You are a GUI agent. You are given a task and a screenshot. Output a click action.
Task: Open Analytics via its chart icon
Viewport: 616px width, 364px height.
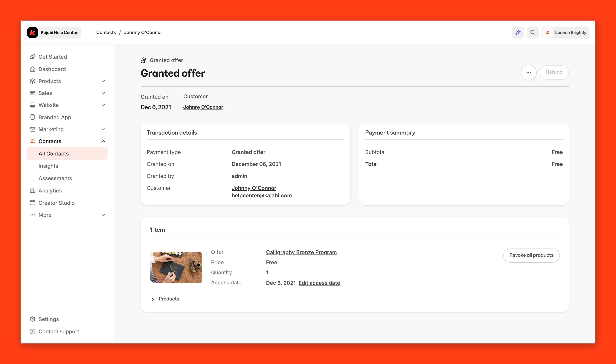tap(32, 191)
